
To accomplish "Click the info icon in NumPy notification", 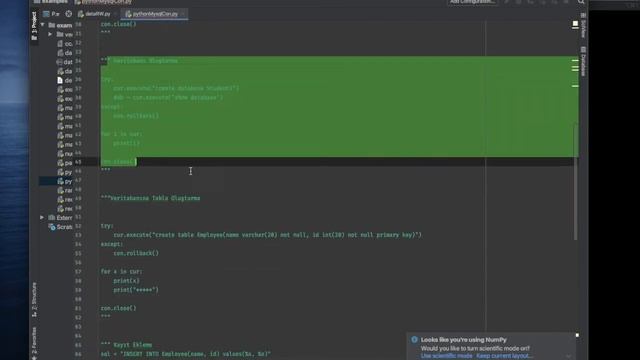I will 414,340.
